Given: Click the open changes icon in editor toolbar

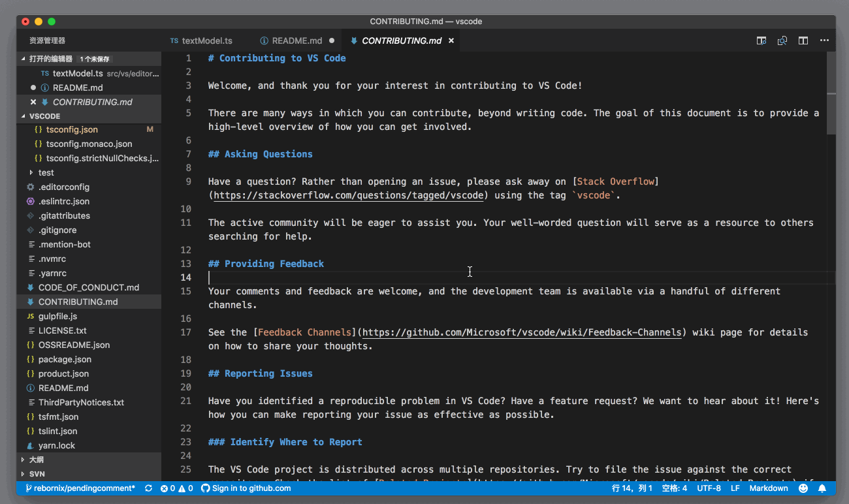Looking at the screenshot, I should [782, 40].
